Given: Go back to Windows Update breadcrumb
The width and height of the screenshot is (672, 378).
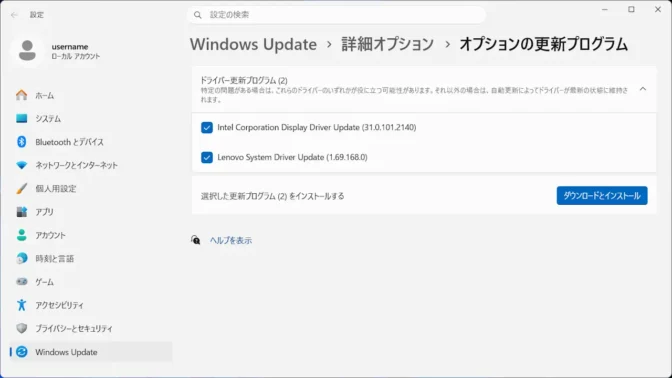Looking at the screenshot, I should tap(253, 44).
